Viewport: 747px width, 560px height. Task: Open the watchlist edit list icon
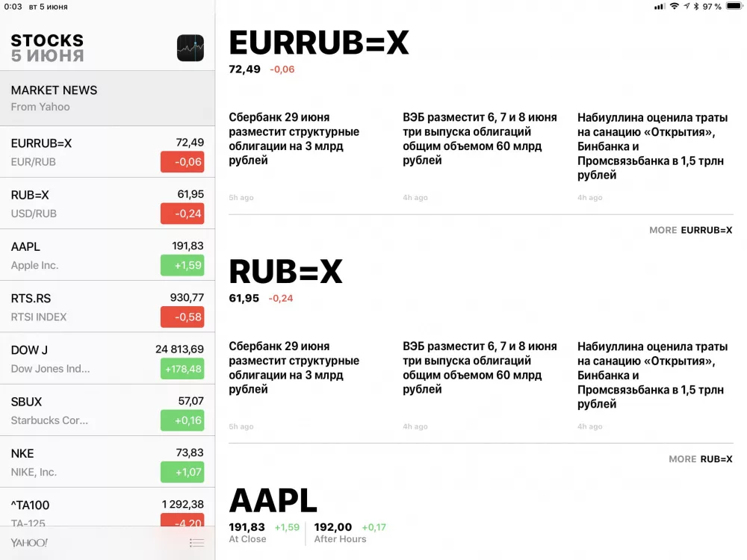click(196, 543)
